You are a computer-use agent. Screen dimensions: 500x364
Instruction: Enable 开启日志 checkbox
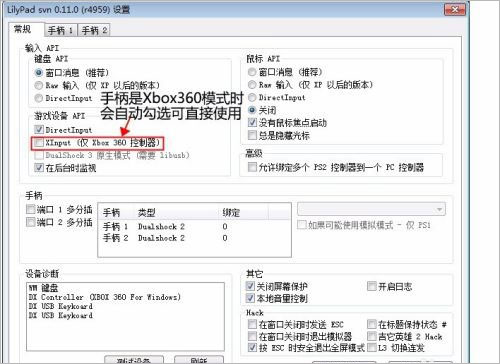click(371, 286)
